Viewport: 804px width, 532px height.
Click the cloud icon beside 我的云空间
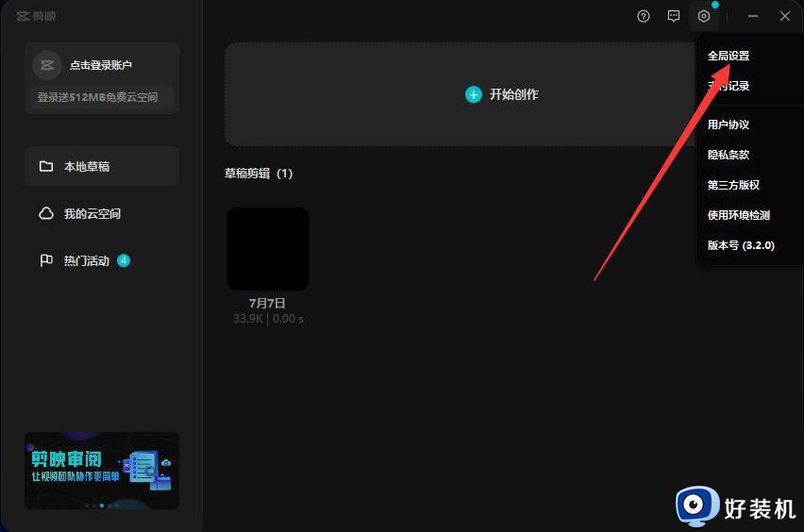46,213
